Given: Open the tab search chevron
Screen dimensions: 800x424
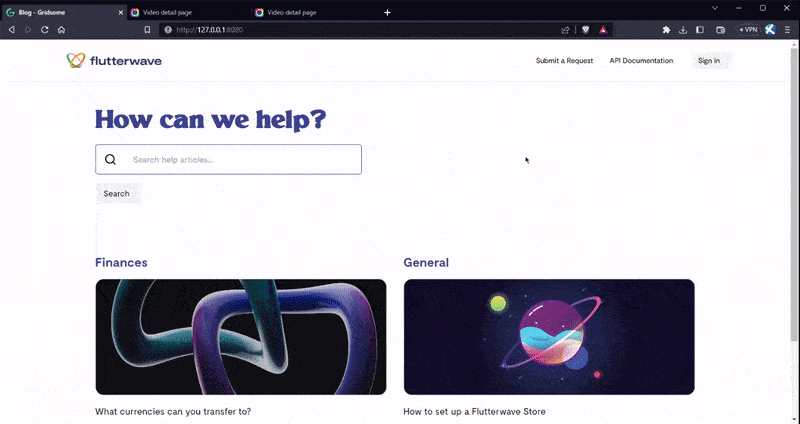Looking at the screenshot, I should (x=715, y=8).
